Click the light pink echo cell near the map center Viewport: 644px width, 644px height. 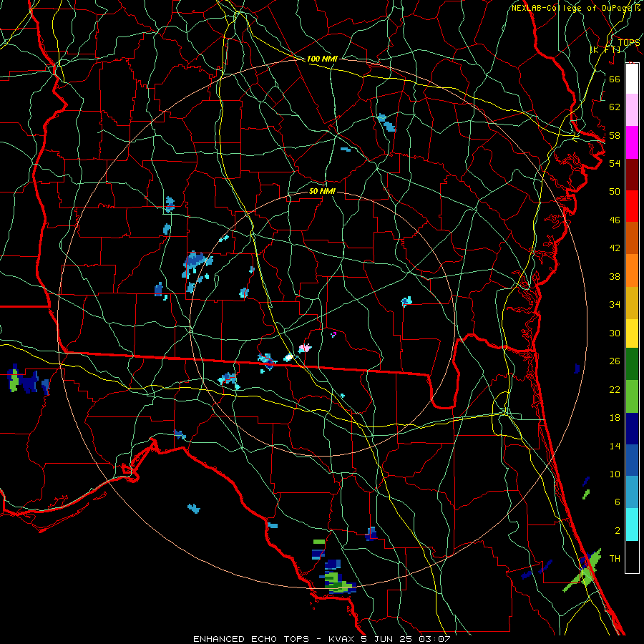point(305,348)
